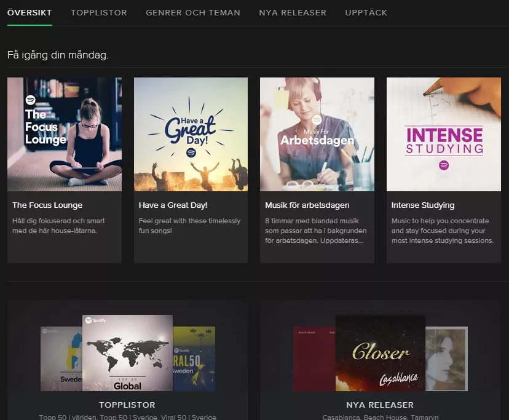
Task: Open the TOPPLISTOR section heading
Action: [127, 405]
